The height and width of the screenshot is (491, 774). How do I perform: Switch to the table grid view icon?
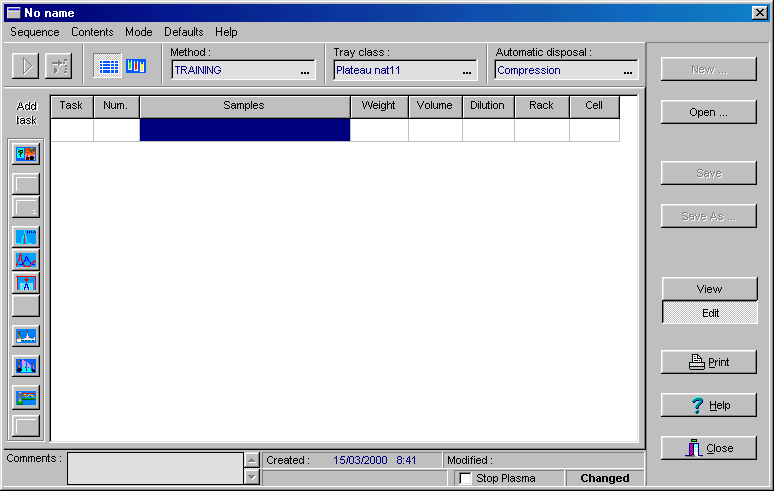click(108, 66)
